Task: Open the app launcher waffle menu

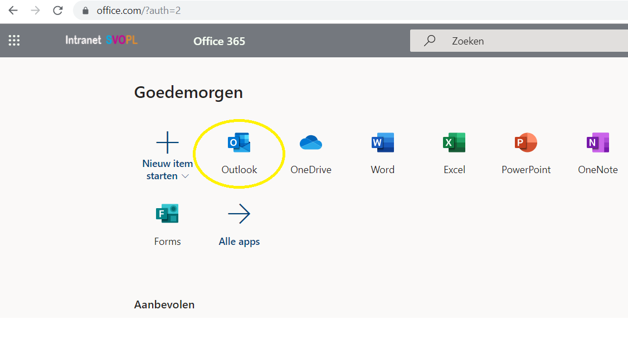Action: click(14, 40)
